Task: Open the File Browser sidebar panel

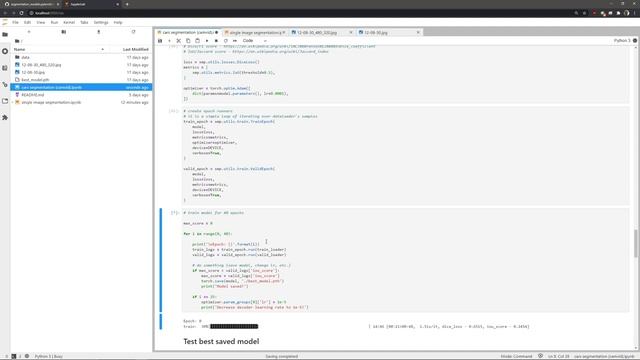Action: 5,35
